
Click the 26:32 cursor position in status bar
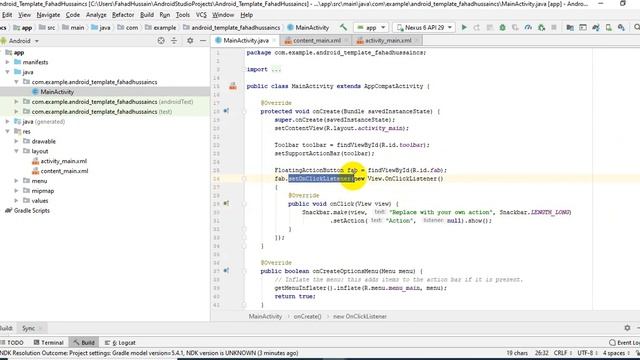[541, 353]
